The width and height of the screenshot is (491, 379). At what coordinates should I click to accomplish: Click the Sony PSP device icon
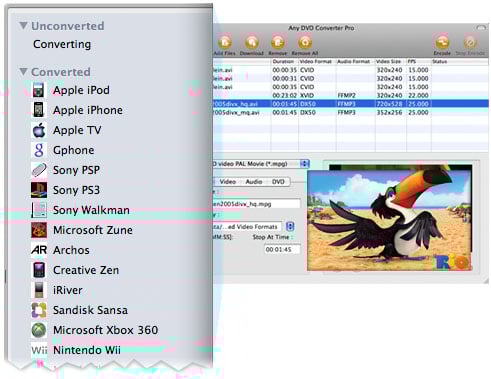coord(39,170)
